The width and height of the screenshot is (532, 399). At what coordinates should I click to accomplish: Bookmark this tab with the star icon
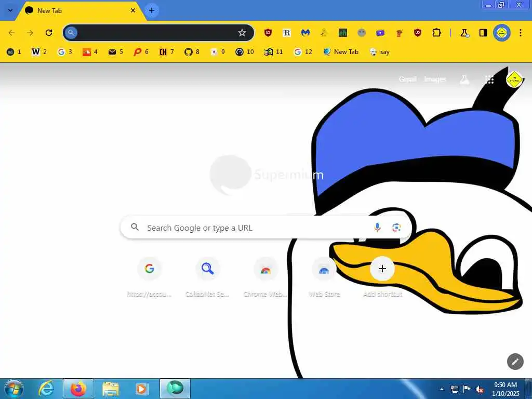(242, 33)
